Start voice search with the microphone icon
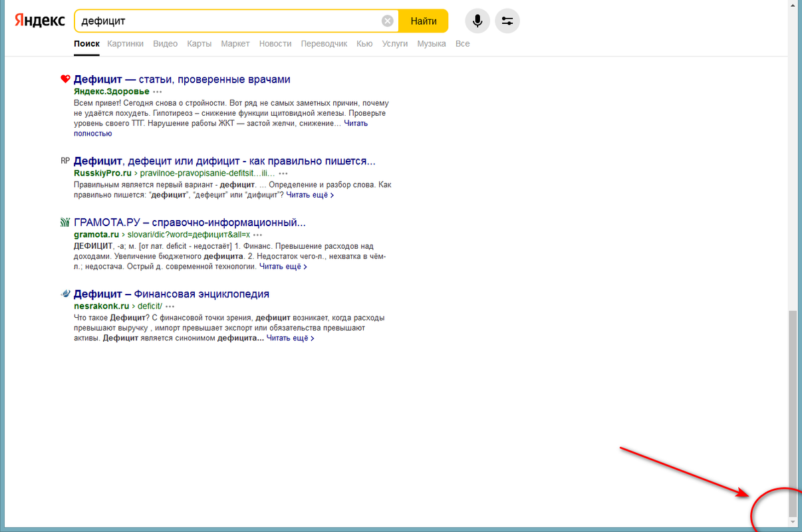 coord(477,21)
